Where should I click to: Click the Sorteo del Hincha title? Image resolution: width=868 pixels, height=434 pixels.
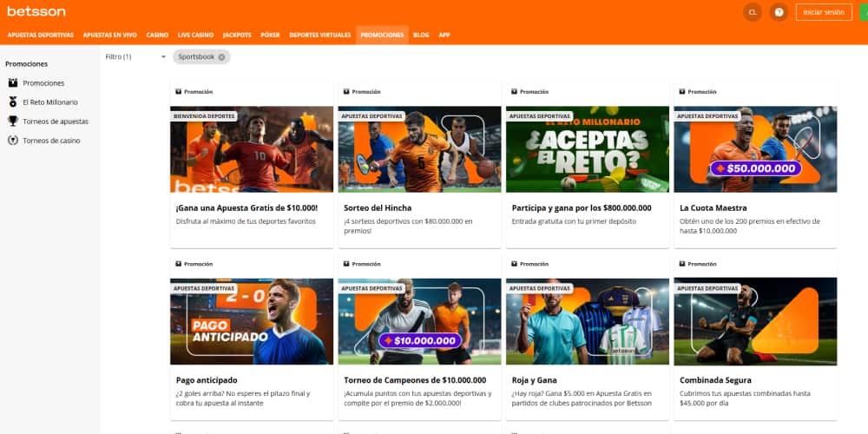pyautogui.click(x=378, y=208)
